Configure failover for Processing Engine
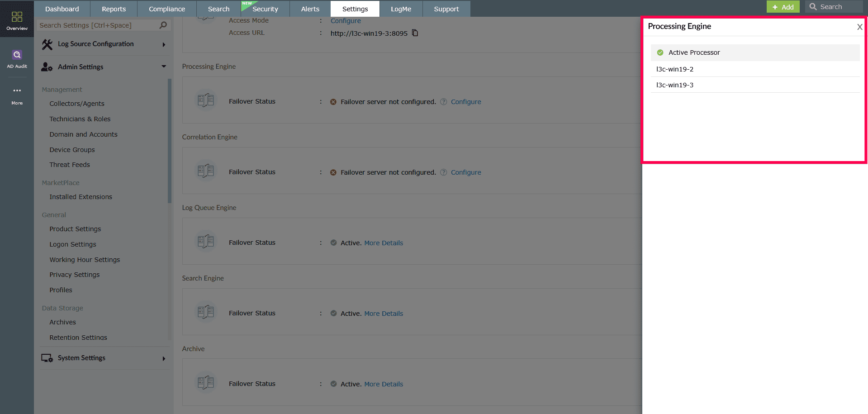The height and width of the screenshot is (414, 868). click(x=466, y=102)
